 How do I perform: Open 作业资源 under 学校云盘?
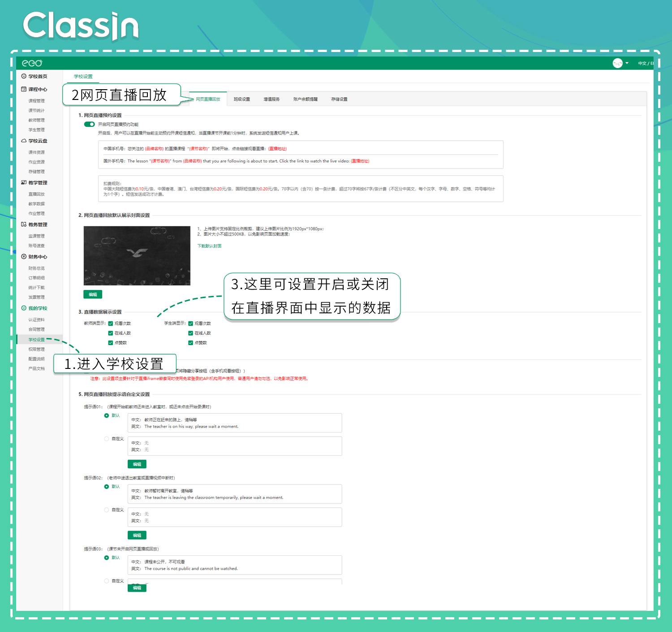[x=36, y=162]
